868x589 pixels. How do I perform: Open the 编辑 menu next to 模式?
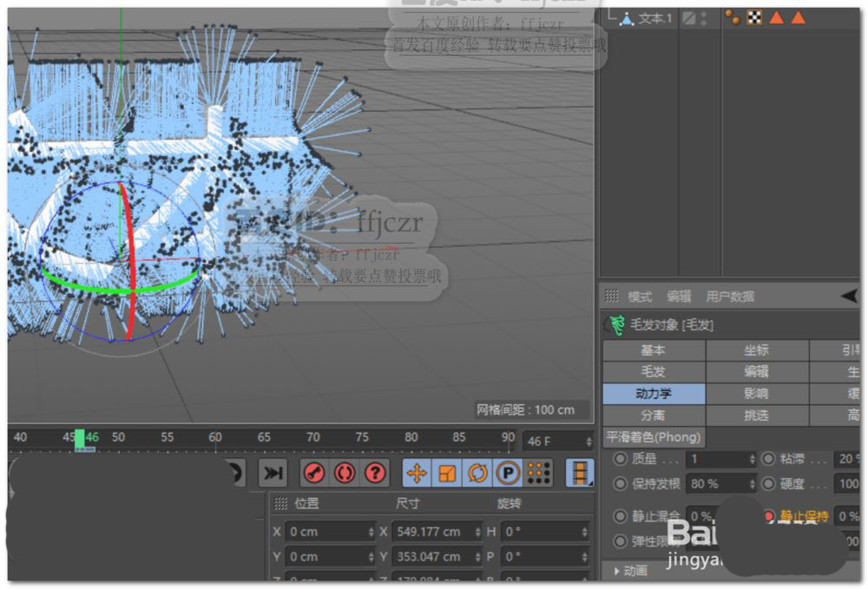[x=679, y=297]
